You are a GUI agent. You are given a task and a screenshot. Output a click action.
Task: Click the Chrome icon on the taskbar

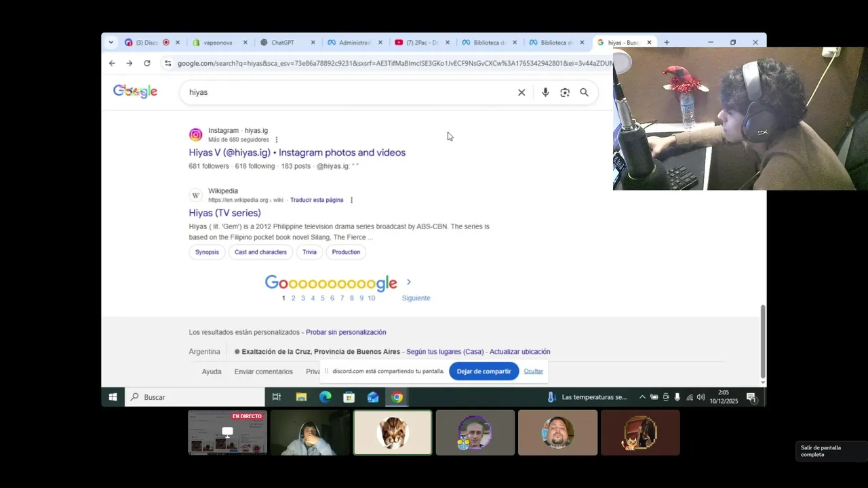pyautogui.click(x=397, y=397)
